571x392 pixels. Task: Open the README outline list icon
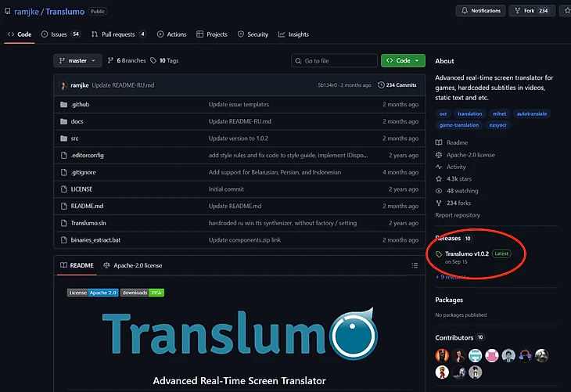click(x=415, y=265)
